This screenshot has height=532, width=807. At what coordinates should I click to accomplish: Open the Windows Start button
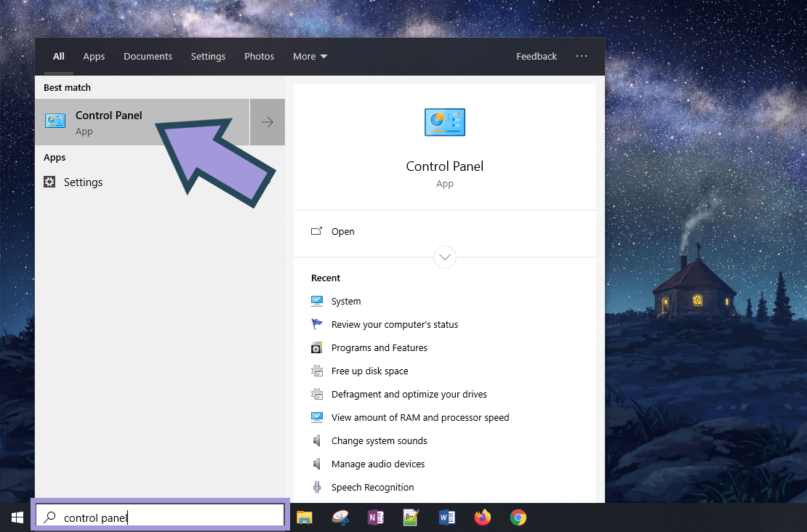click(17, 517)
